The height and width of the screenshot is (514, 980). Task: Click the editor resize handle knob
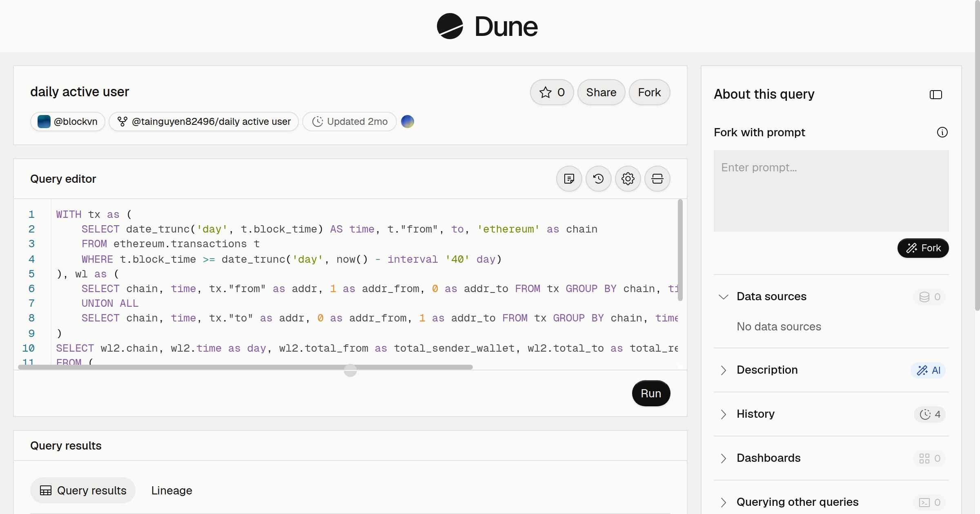coord(350,370)
